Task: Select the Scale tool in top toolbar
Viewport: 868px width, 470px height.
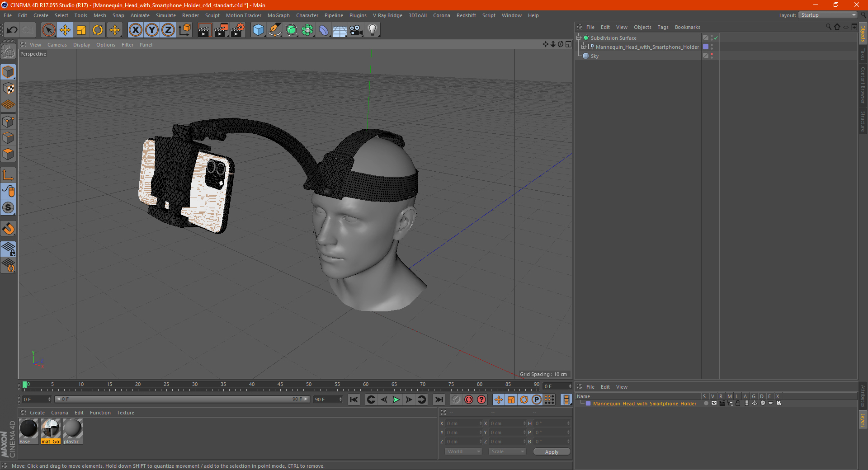Action: (x=81, y=30)
